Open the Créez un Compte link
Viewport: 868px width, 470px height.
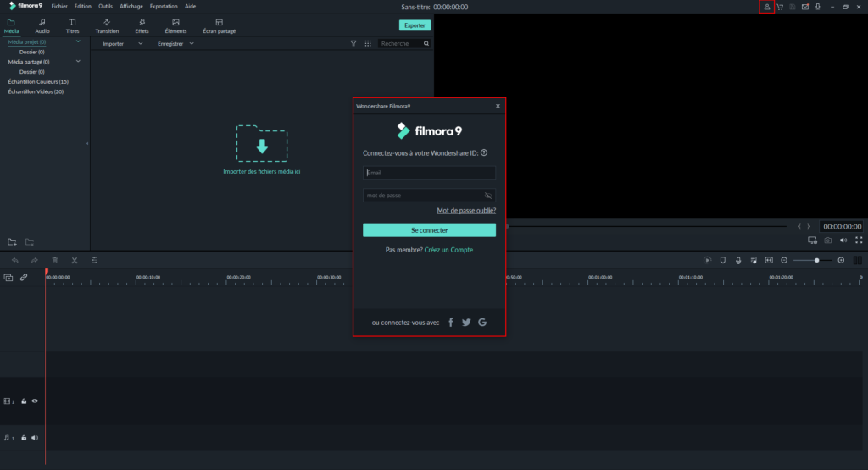[448, 250]
